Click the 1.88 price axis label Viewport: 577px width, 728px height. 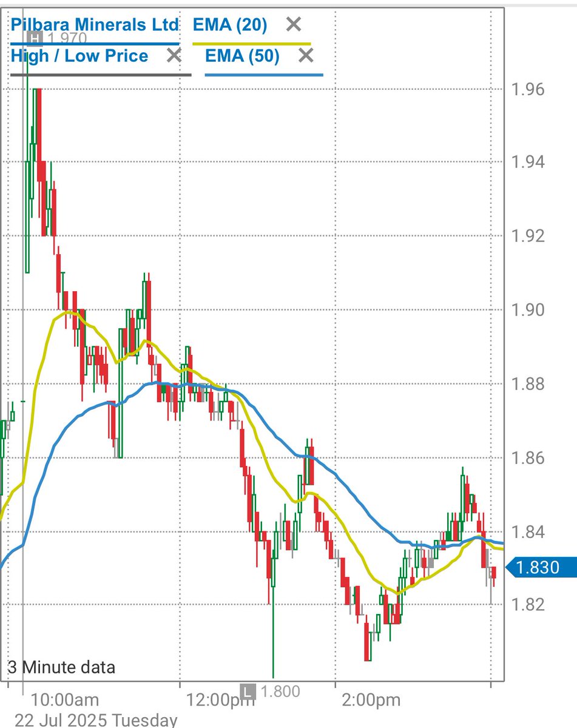tap(528, 384)
